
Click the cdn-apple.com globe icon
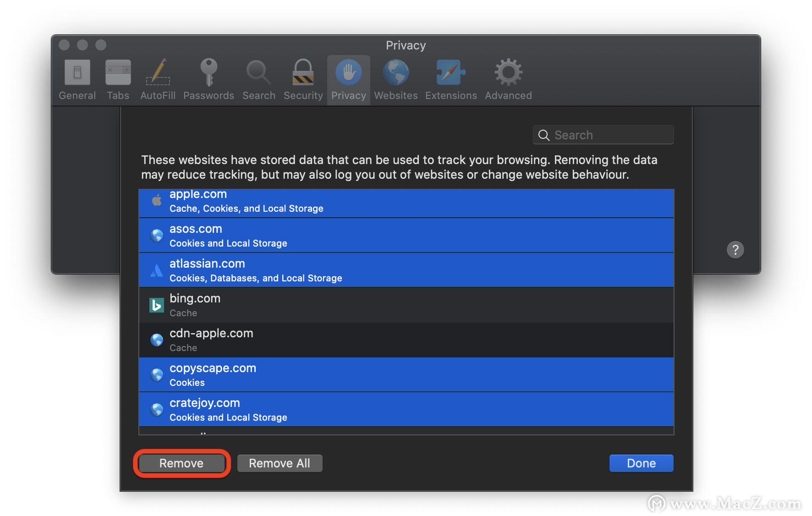pyautogui.click(x=157, y=340)
